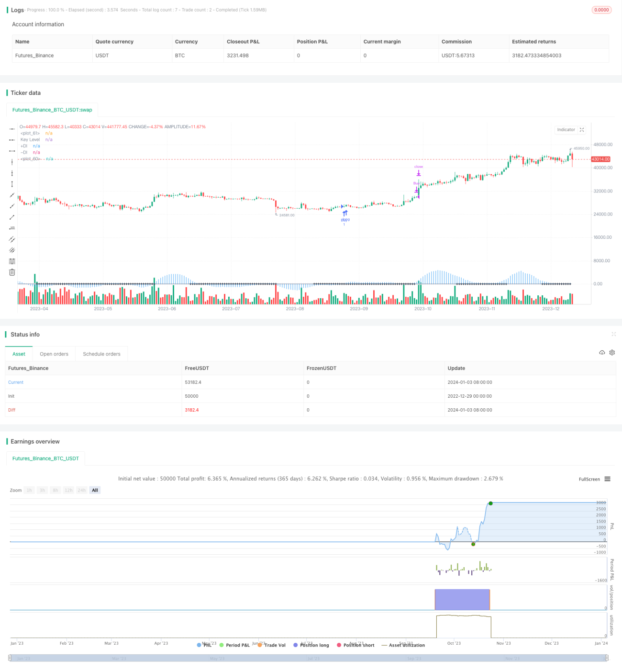This screenshot has width=622, height=672.
Task: Select the price line tool labeled 123
Action: [12, 228]
